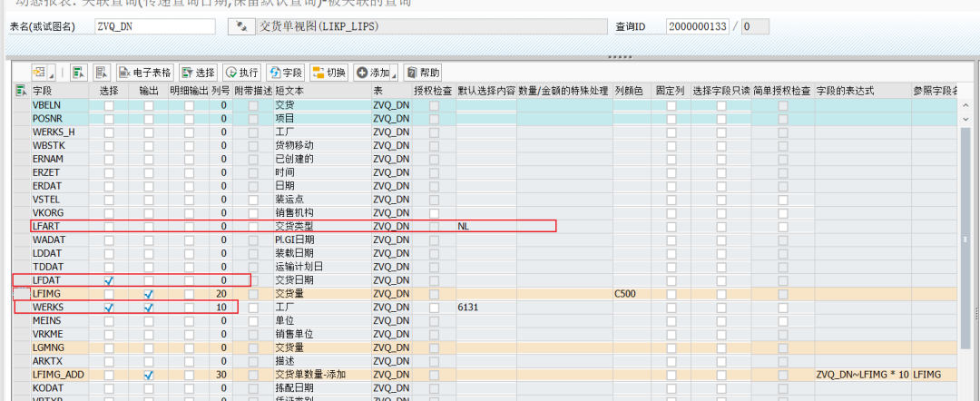Click the 列号 column header
The height and width of the screenshot is (401, 980).
click(x=220, y=92)
